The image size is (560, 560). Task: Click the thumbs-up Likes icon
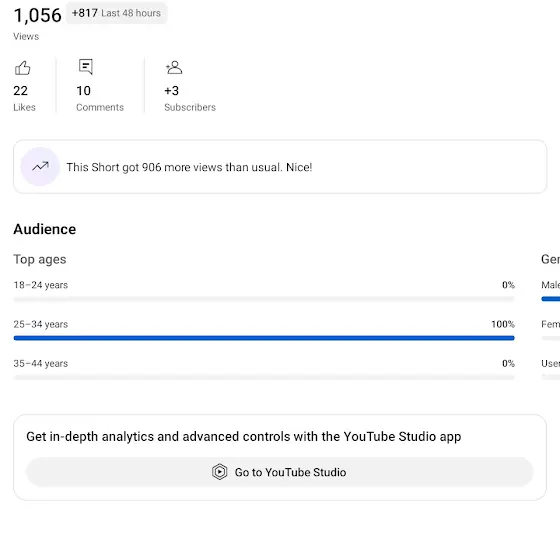22,68
